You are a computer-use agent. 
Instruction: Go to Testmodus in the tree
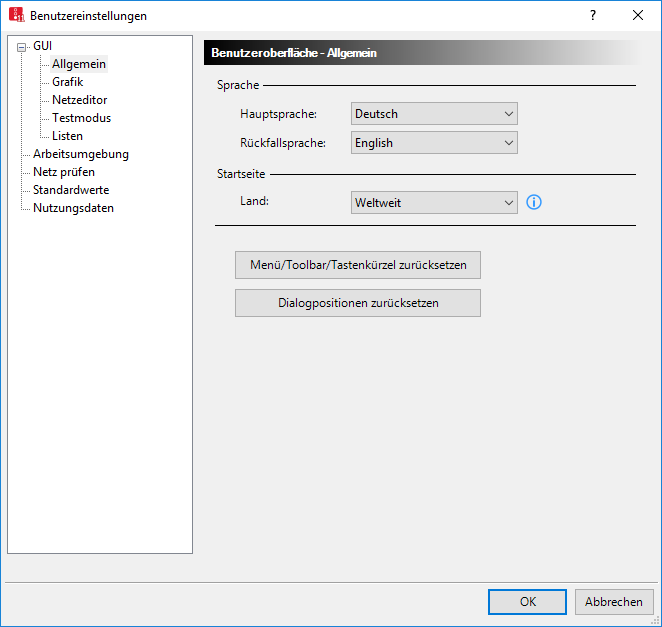(81, 118)
